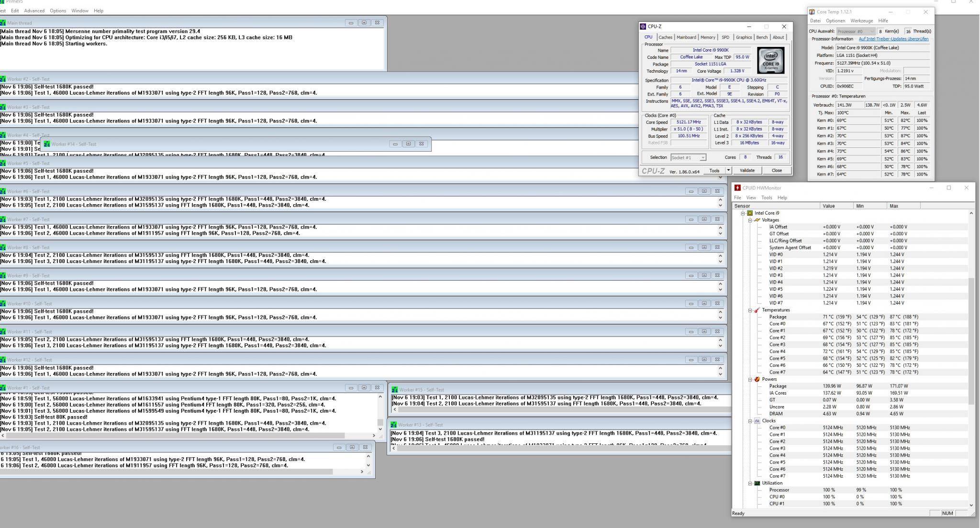Click the Intel Core i9 chip icon in tree
Screen dimensions: 980x528
750,213
